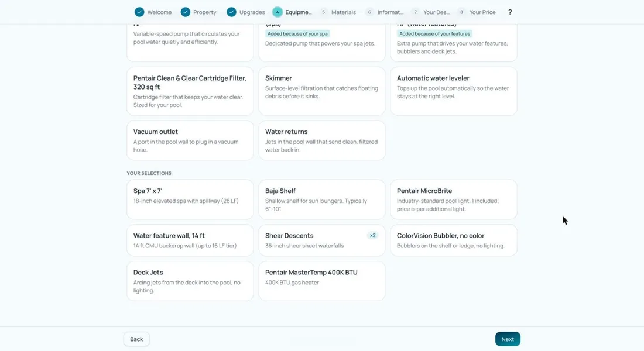Open the Deck Jets selection card
The image size is (644, 351).
point(190,281)
